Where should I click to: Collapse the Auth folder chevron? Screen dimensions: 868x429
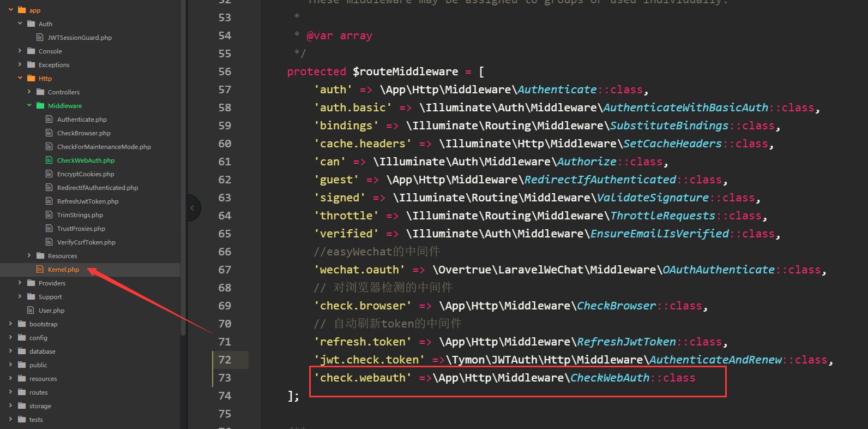pos(20,23)
